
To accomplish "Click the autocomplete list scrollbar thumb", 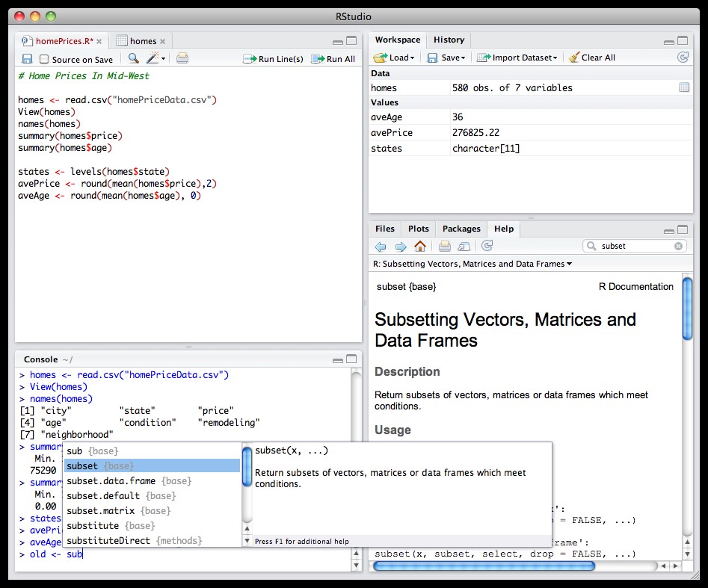I will click(x=247, y=467).
